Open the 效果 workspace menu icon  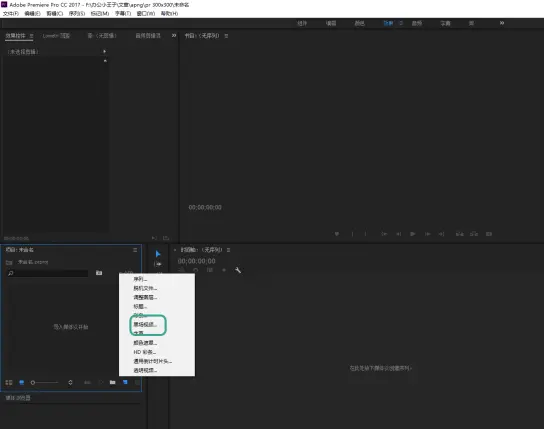pyautogui.click(x=401, y=23)
